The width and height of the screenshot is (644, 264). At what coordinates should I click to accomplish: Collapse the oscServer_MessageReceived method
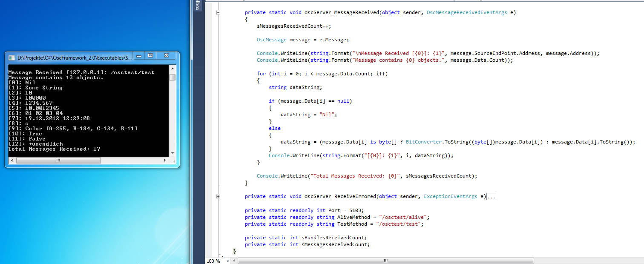[x=218, y=13]
